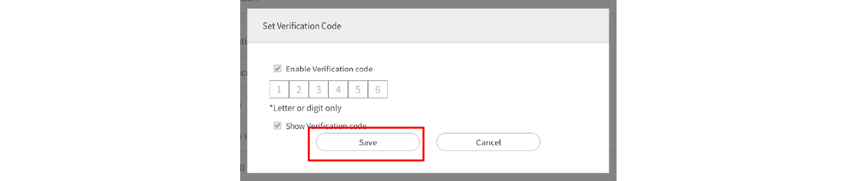The height and width of the screenshot is (181, 868).
Task: Save the verification code settings
Action: tap(368, 142)
